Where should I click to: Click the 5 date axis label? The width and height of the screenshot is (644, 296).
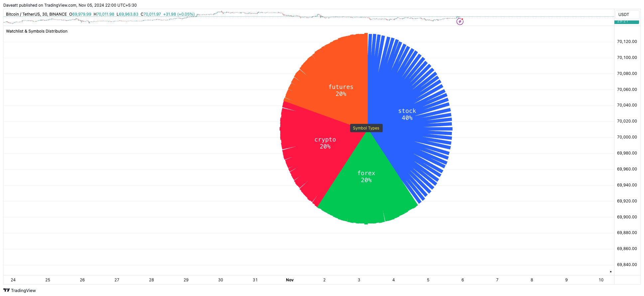click(x=428, y=280)
